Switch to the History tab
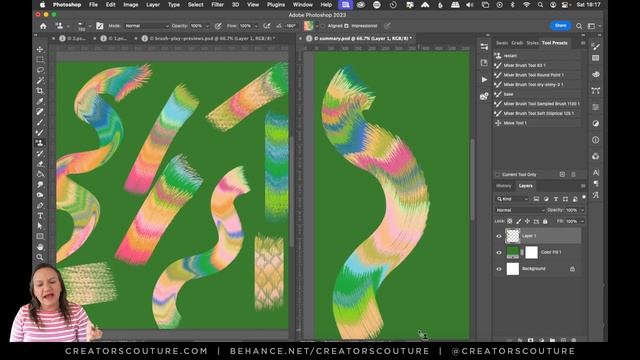The width and height of the screenshot is (640, 360). click(503, 186)
